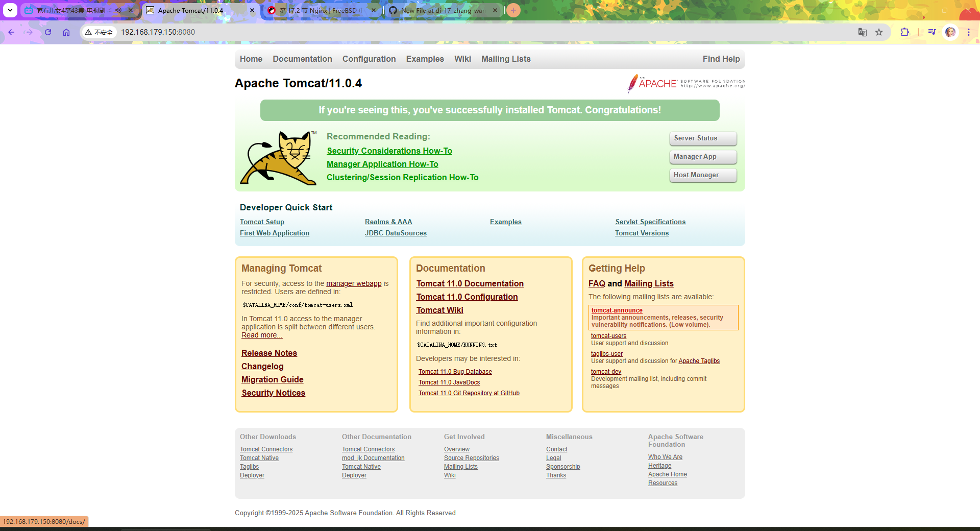Open Wiki in Tomcat navigation bar
Viewport: 980px width, 531px height.
click(462, 59)
